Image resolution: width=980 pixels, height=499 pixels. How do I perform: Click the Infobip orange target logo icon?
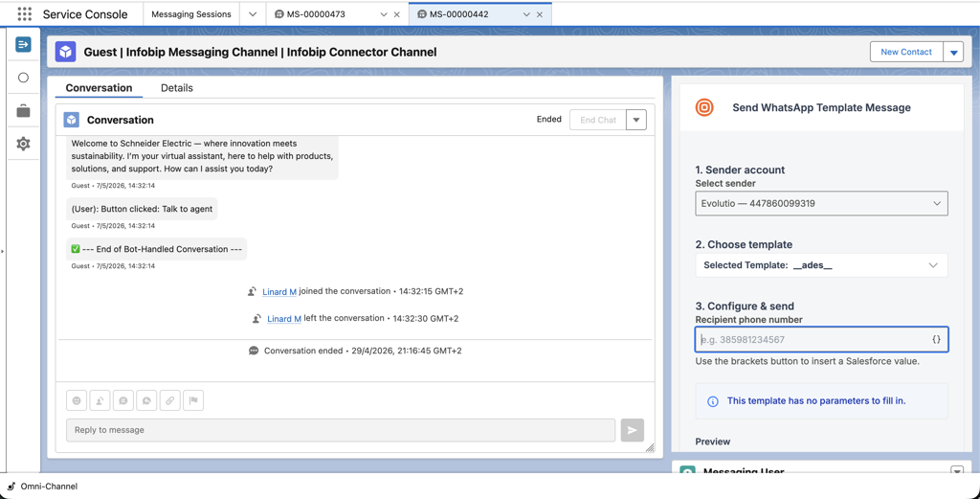click(704, 107)
